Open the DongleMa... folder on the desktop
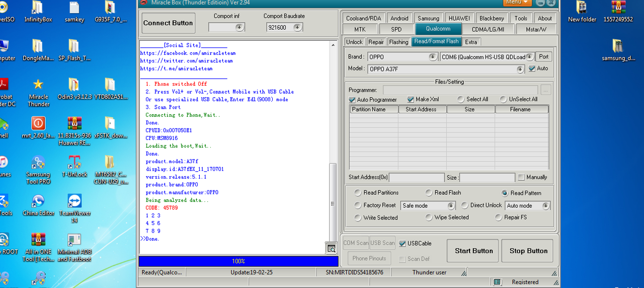 (38, 50)
